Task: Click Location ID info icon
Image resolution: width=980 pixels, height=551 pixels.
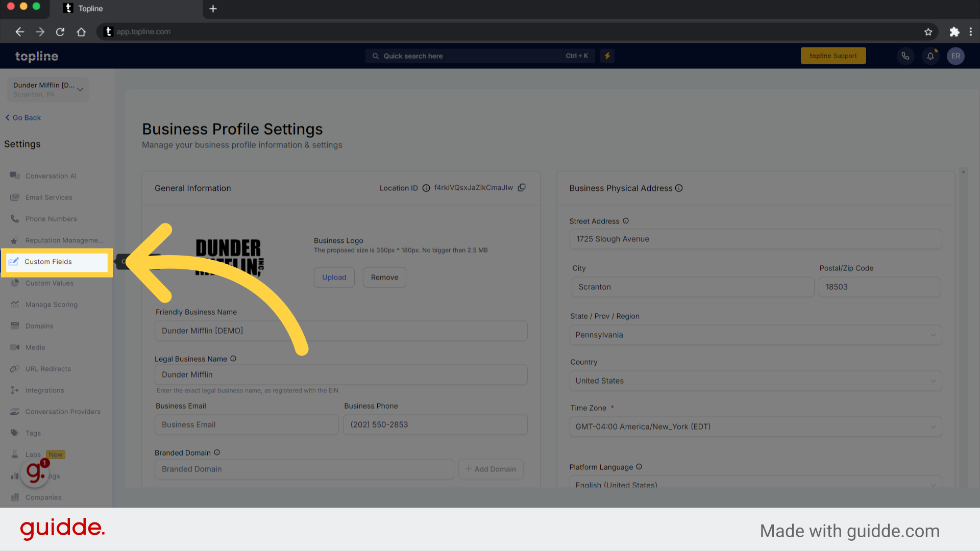Action: coord(426,188)
